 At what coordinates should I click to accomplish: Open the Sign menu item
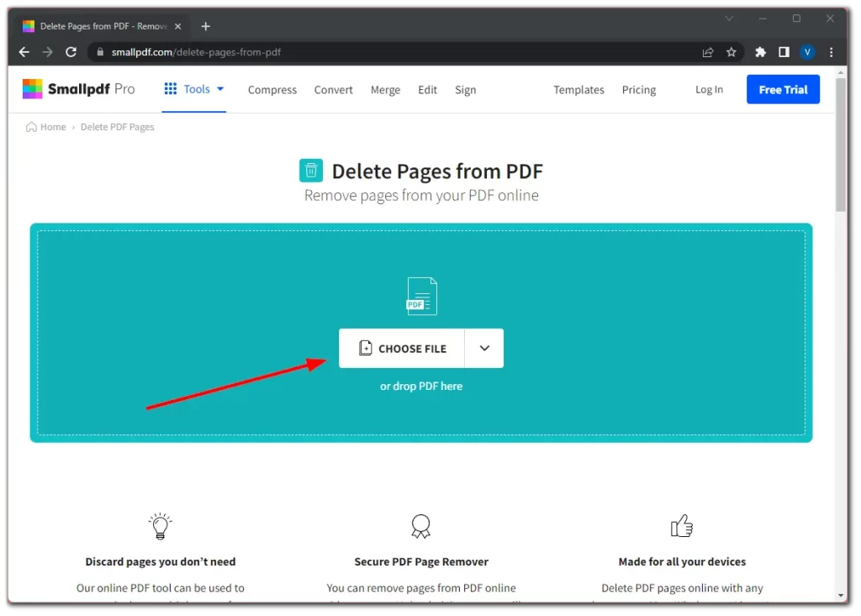tap(465, 89)
